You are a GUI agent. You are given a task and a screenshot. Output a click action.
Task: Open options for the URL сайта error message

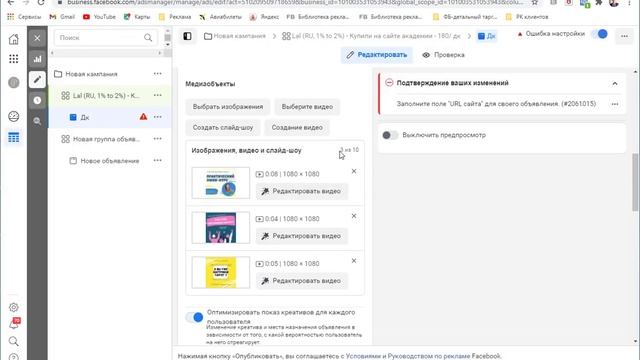coord(615,104)
